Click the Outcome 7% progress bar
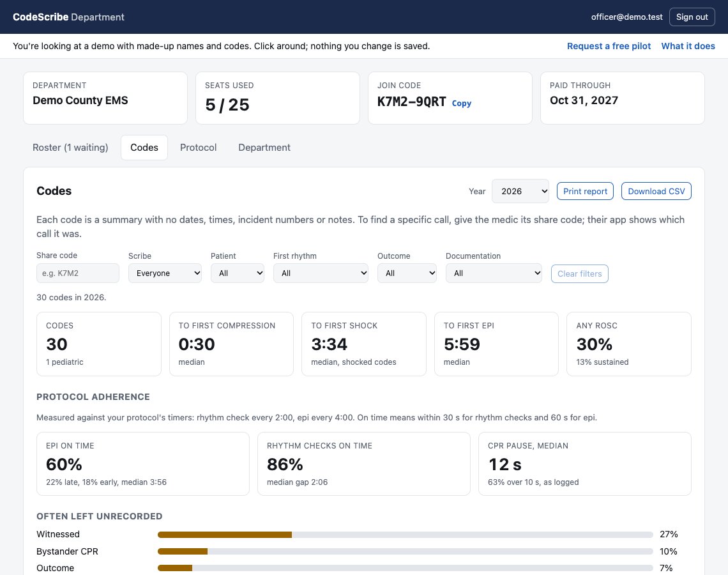 [406, 568]
